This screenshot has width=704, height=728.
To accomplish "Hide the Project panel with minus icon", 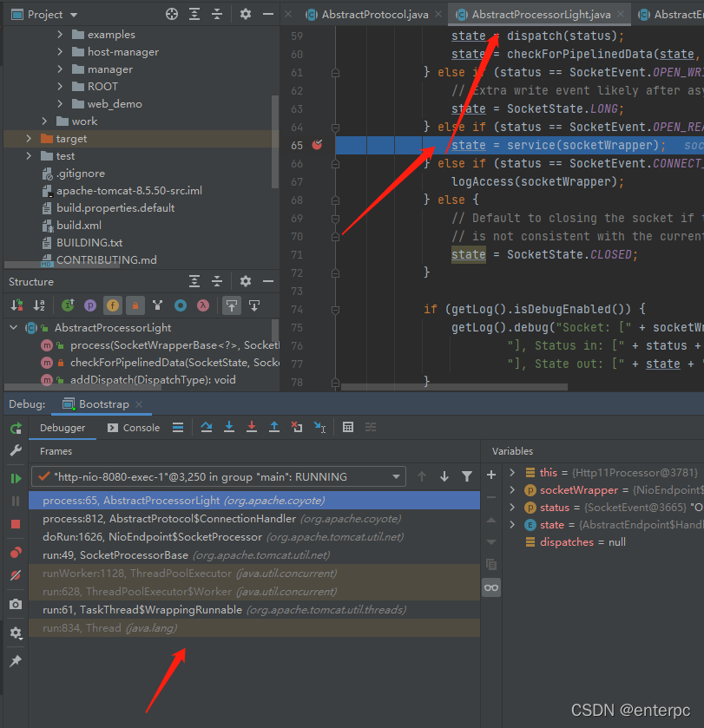I will (268, 15).
